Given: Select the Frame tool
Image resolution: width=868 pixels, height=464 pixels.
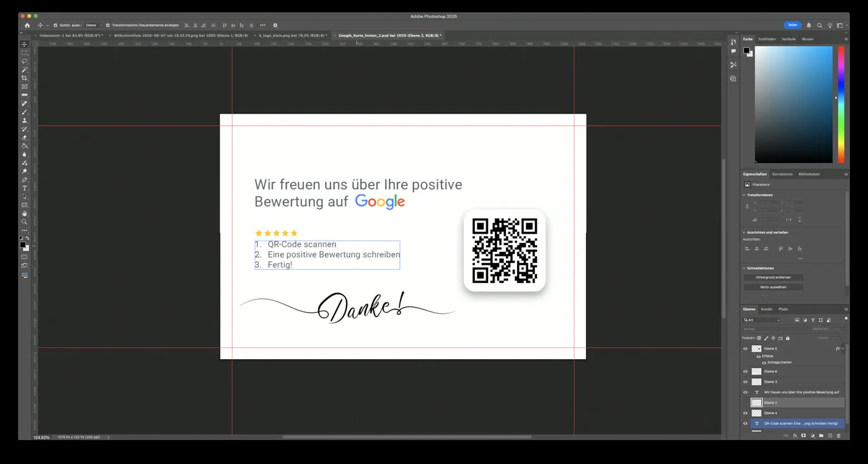Looking at the screenshot, I should coord(25,86).
